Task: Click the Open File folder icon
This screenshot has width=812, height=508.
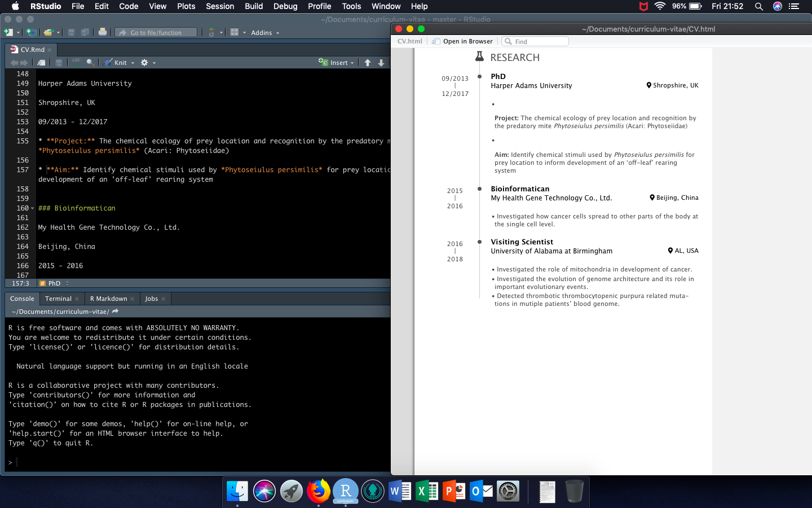Action: click(48, 32)
